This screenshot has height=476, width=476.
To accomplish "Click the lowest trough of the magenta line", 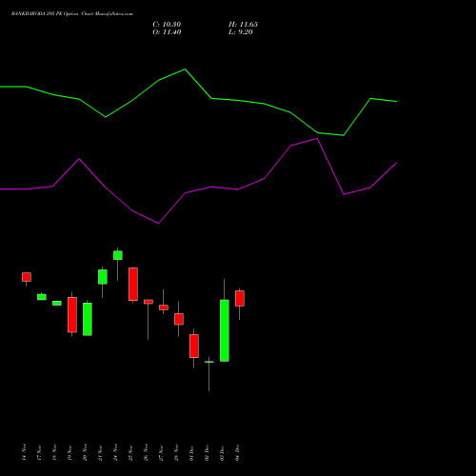I will coord(158,224).
